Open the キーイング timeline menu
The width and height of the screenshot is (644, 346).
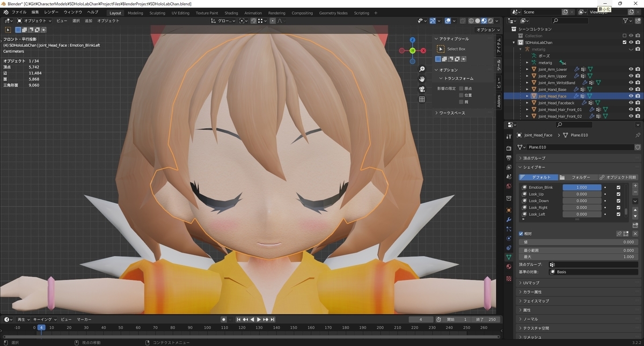pyautogui.click(x=44, y=319)
